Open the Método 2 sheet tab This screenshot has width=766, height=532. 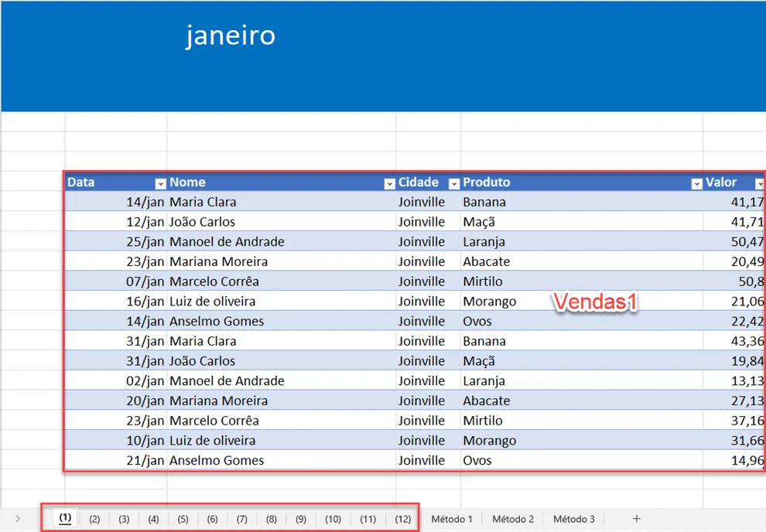click(x=512, y=519)
